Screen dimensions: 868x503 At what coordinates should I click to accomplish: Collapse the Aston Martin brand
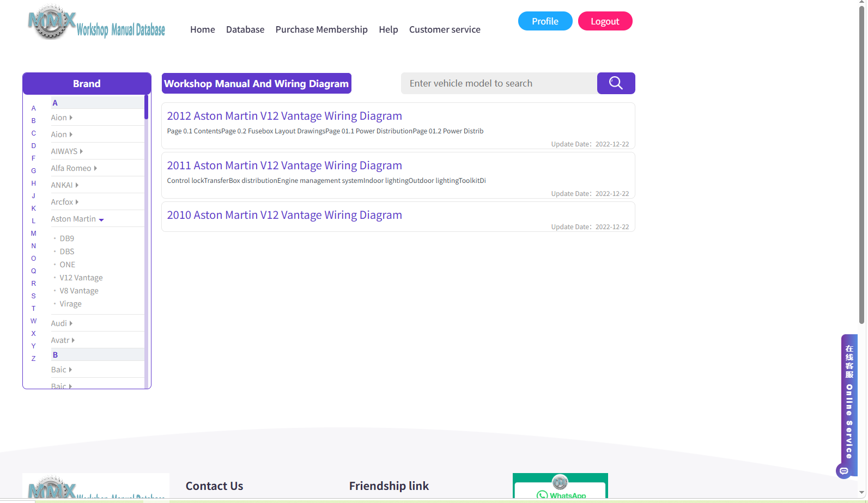pyautogui.click(x=77, y=219)
